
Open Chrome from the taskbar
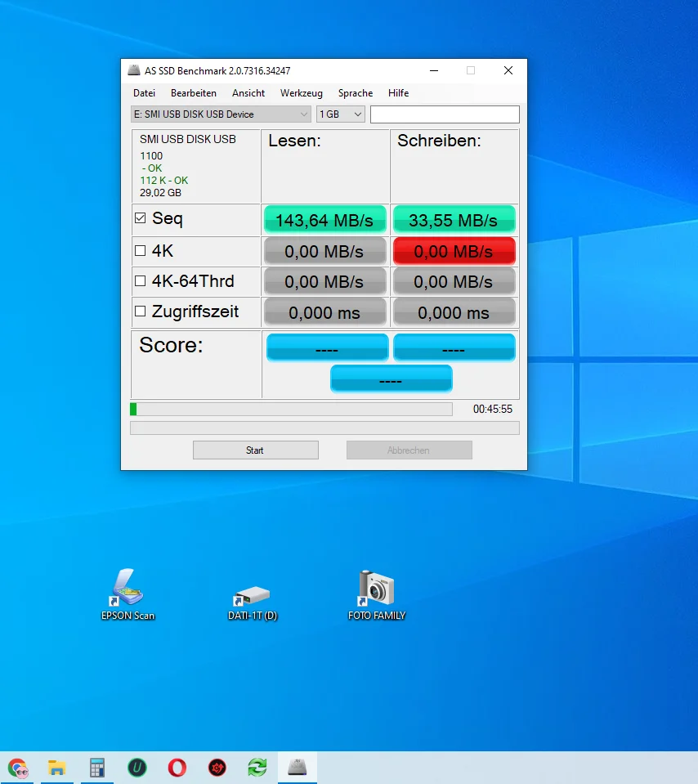(x=18, y=768)
